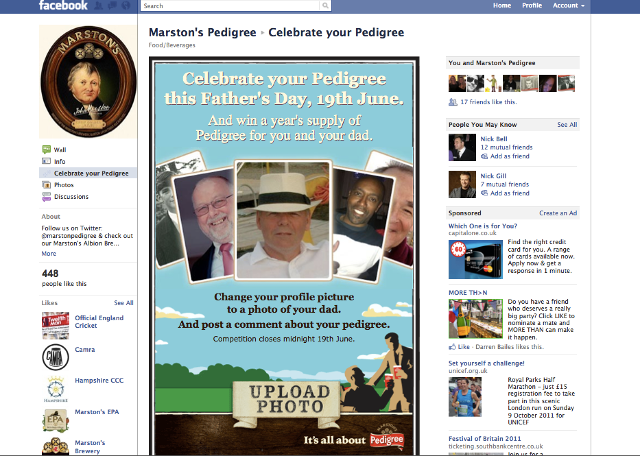Expand the Account dropdown menu
The width and height of the screenshot is (640, 456).
(569, 6)
